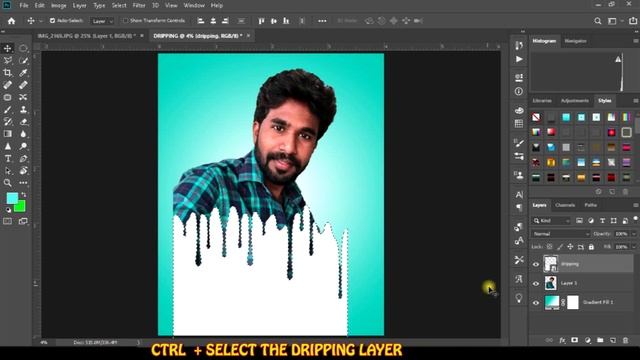The image size is (640, 360).
Task: Open the Info panel icon
Action: coord(519,91)
